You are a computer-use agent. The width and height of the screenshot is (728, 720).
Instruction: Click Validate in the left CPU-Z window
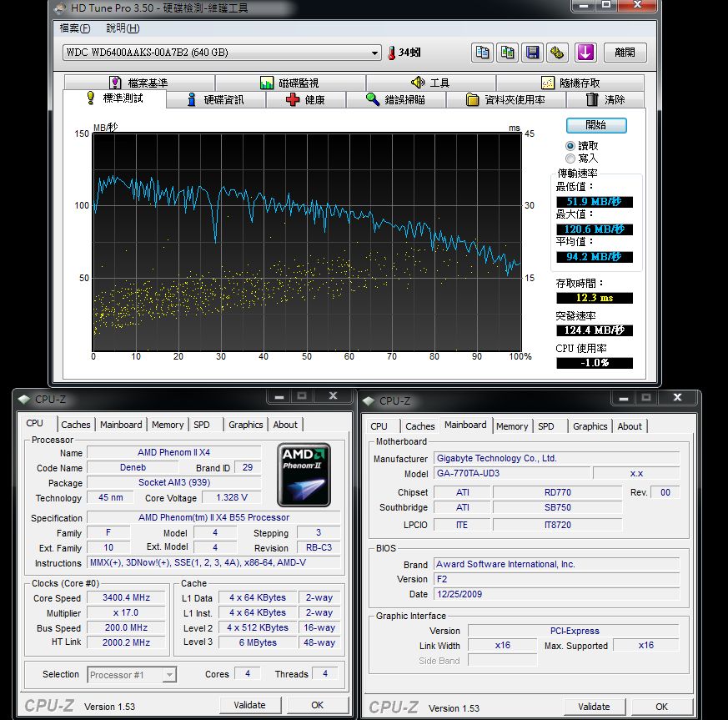click(249, 705)
